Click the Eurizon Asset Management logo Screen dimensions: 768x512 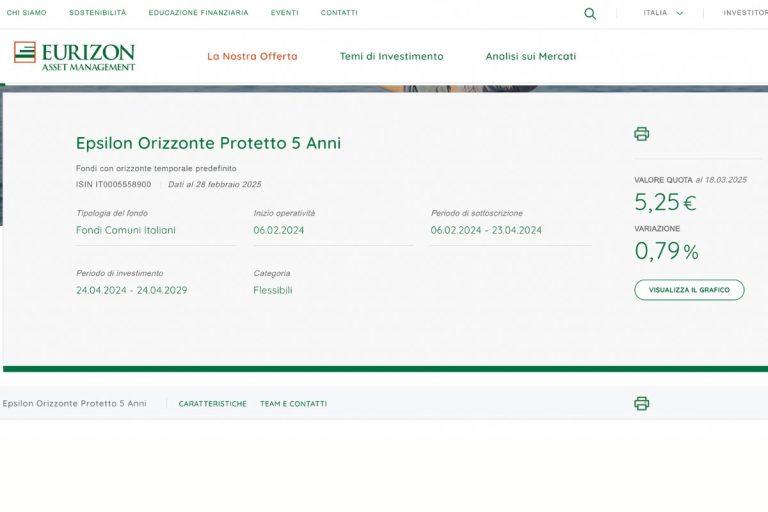click(75, 56)
